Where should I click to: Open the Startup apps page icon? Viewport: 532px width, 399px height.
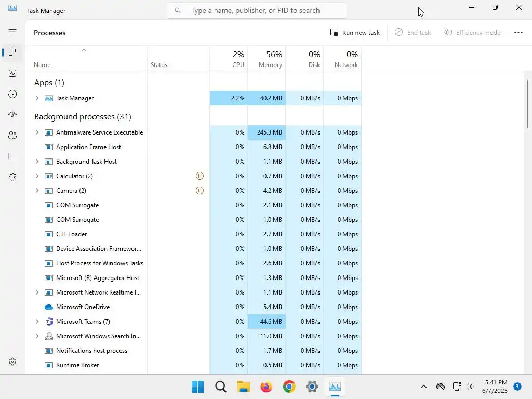[x=12, y=115]
